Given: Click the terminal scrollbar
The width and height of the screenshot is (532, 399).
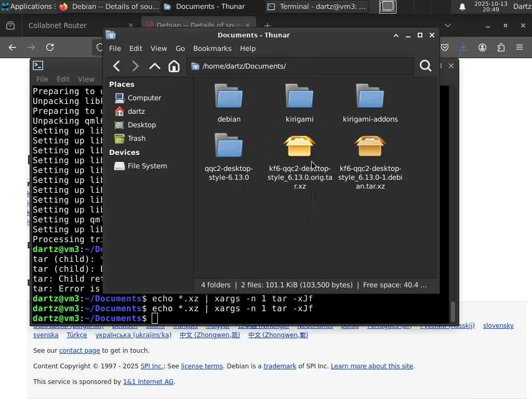Looking at the screenshot, I should coord(453,311).
